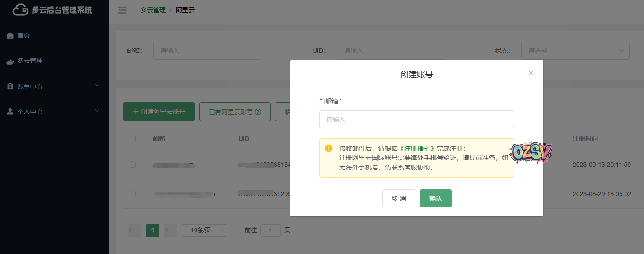644x254 pixels.
Task: Go to next page arrow
Action: (171, 230)
